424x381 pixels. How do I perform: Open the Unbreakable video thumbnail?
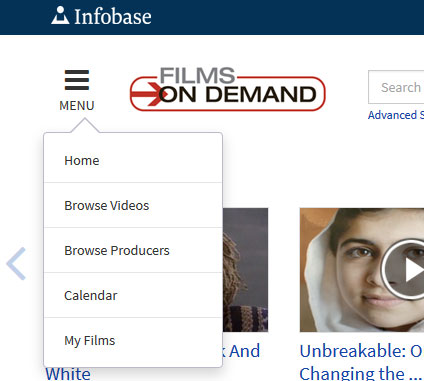(x=362, y=270)
